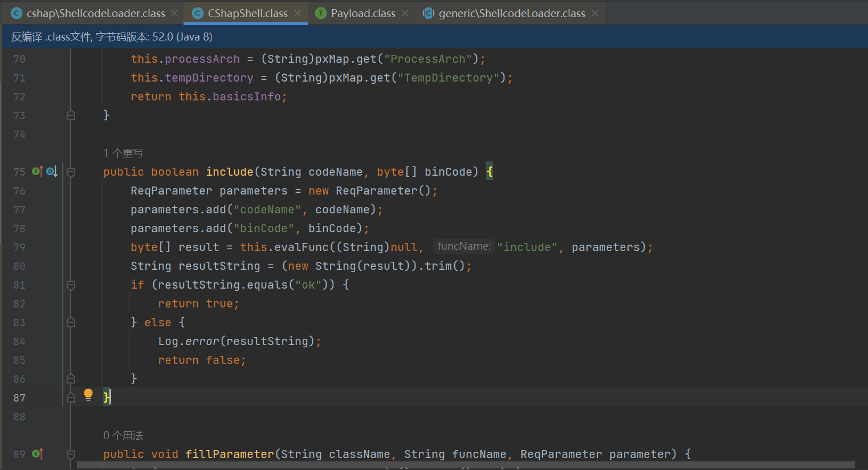Close the generic\ShellcodeLoader.class tab
Image resolution: width=868 pixels, height=470 pixels.
[x=595, y=13]
